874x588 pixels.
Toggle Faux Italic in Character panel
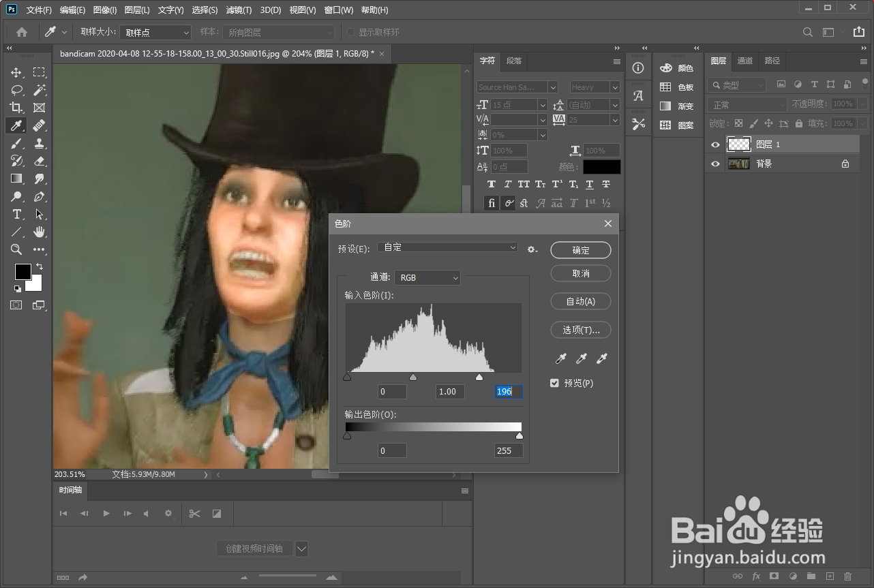[x=508, y=185]
